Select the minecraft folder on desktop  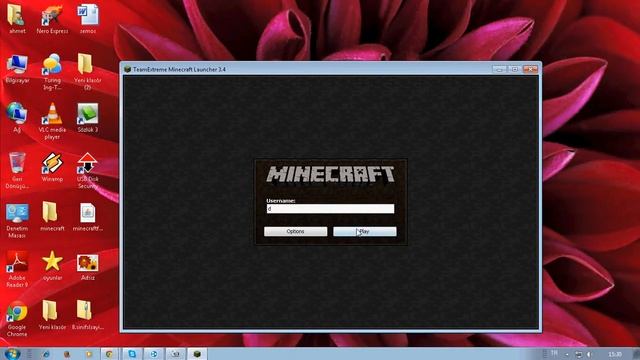(x=52, y=216)
